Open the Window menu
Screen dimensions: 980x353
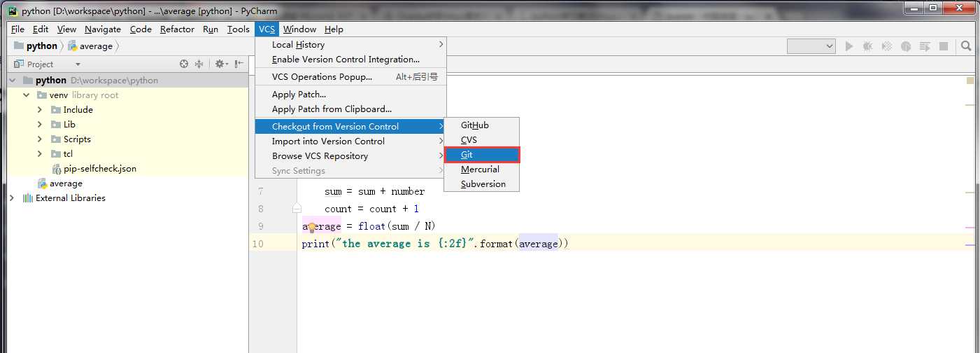(299, 29)
